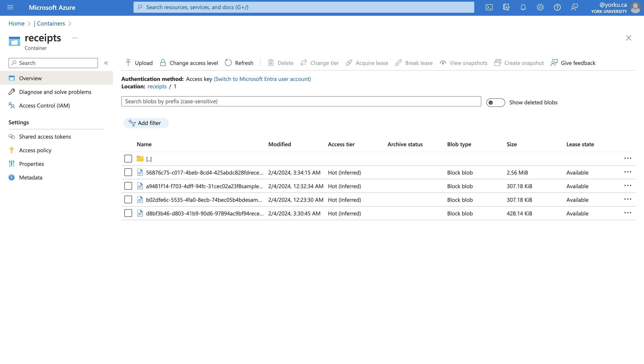Click the blob prefix search field
This screenshot has height=364, width=644.
pyautogui.click(x=301, y=101)
